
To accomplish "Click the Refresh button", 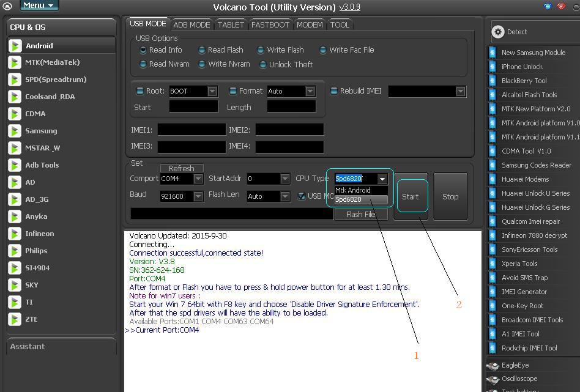I will pos(182,168).
